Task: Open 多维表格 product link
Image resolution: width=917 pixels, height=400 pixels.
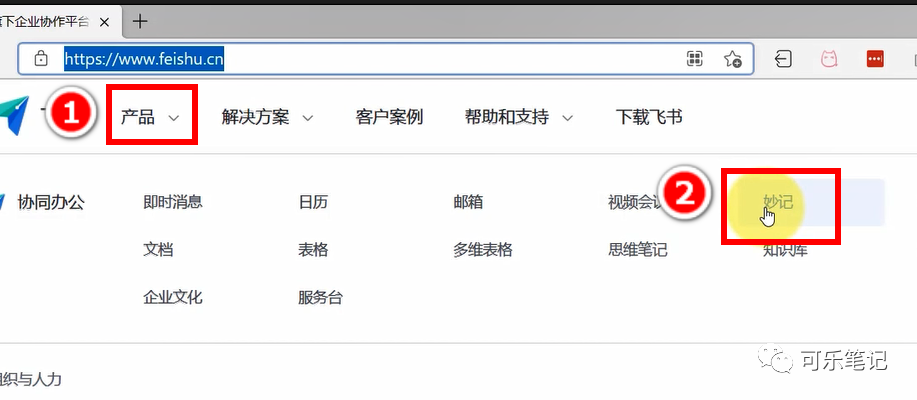Action: tap(482, 250)
